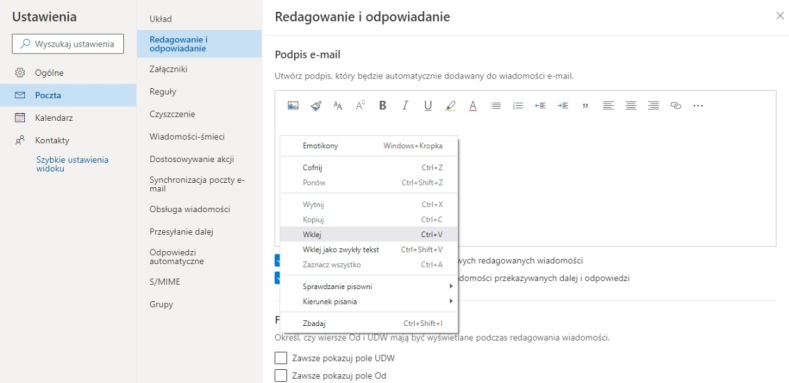Align text to the right

click(x=653, y=106)
